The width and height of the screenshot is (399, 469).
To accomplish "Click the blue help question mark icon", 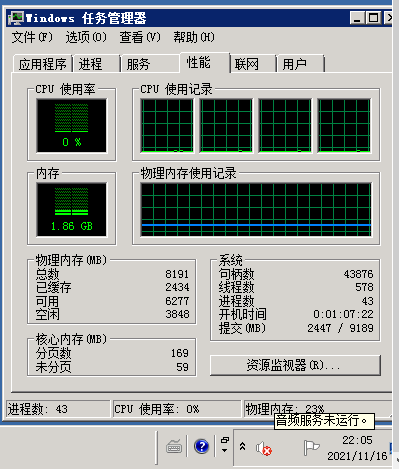I will pos(201,446).
